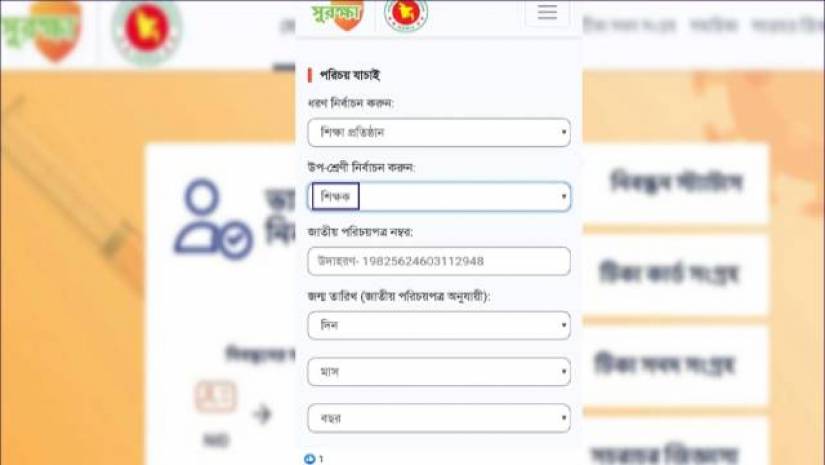
Task: Open the type dropdown showing শিক্ষা প্রতিষ্ঠান
Action: [x=439, y=133]
